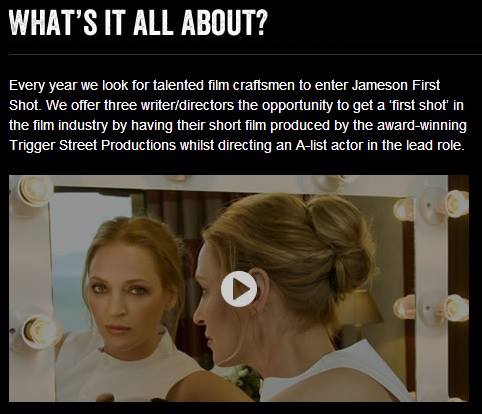
Task: Click the horizontal divider line under the heading
Action: [245, 54]
